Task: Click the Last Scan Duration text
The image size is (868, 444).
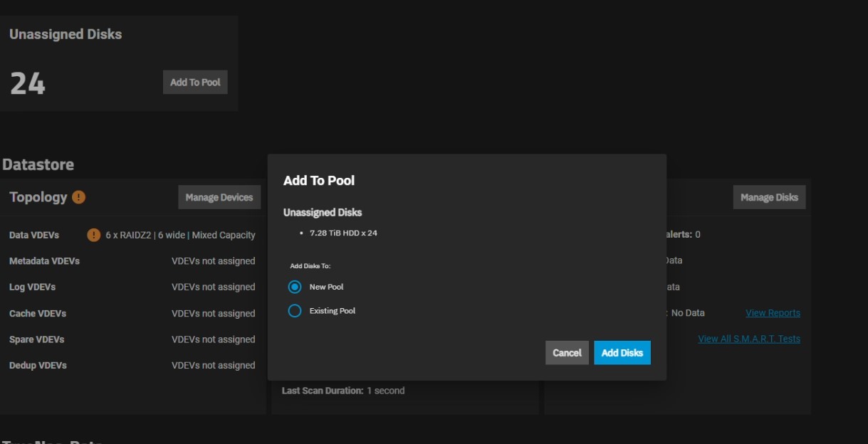Action: pos(343,391)
